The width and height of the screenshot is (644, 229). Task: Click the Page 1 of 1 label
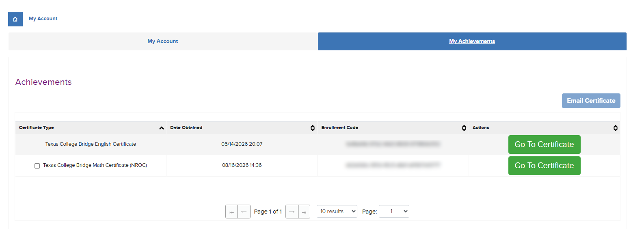tap(268, 212)
